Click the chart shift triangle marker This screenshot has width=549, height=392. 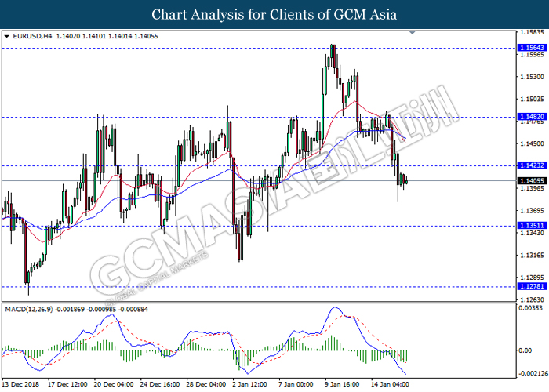coord(412,33)
